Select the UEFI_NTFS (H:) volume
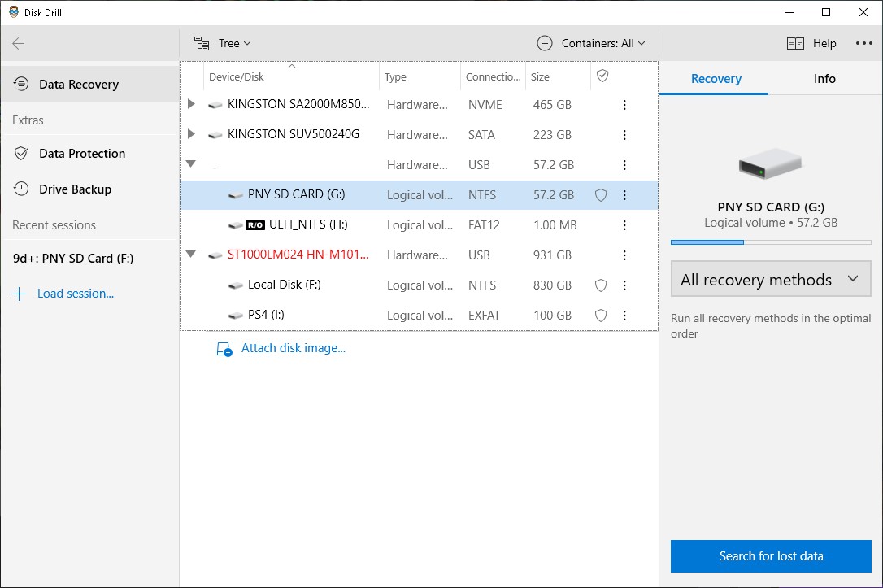Viewport: 883px width, 588px height. [x=419, y=225]
